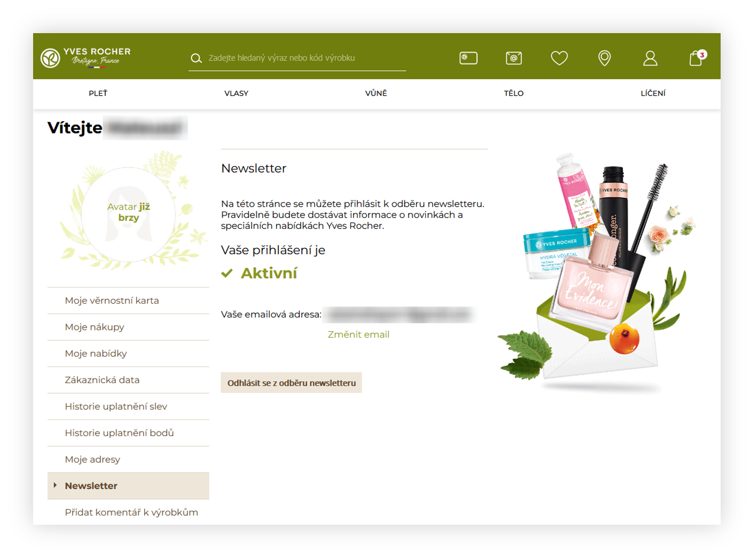
Task: Click the Vítejte welcome heading
Action: pos(75,128)
